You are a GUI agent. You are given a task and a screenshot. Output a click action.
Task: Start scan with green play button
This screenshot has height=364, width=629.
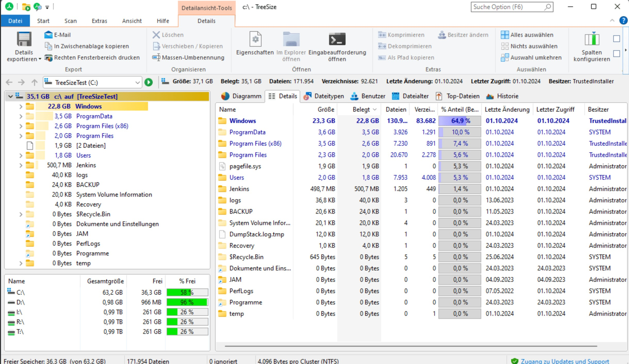[x=149, y=82]
